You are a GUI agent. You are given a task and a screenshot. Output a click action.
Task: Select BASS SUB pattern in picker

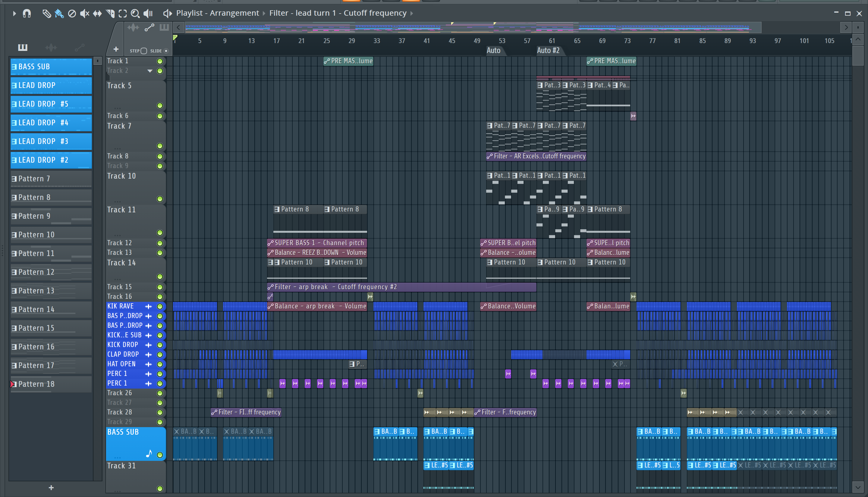pos(51,67)
